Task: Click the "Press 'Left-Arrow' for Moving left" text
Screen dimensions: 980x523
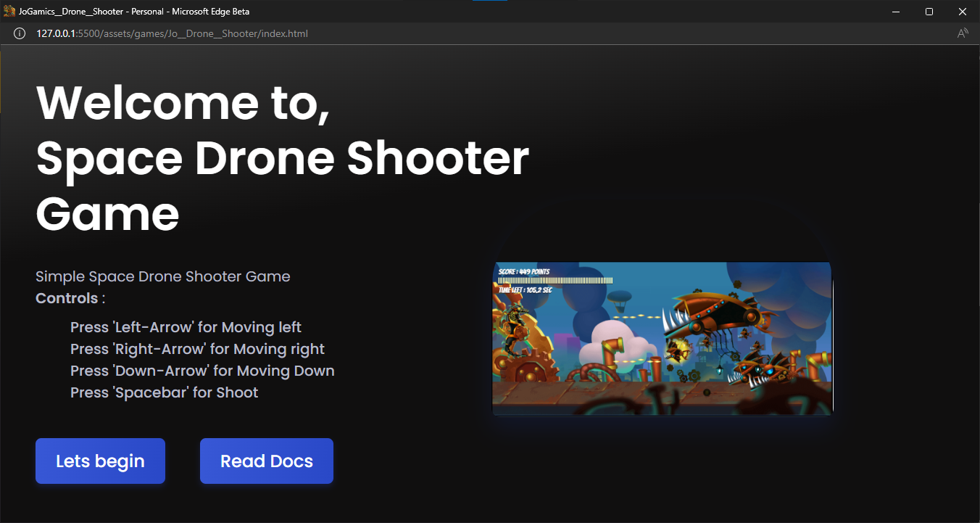Action: 186,327
